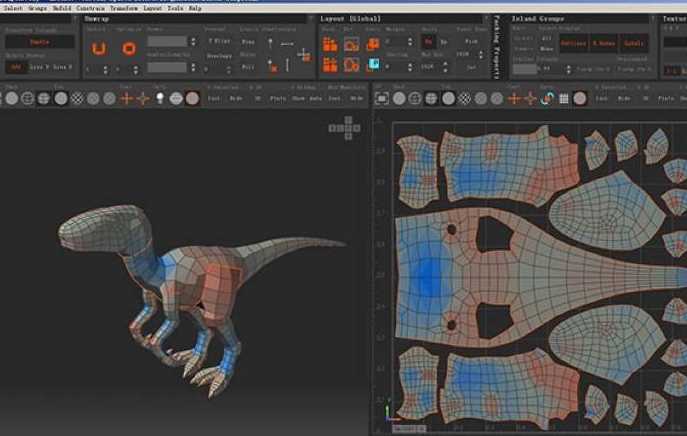Toggle Labels display in Island Groups
This screenshot has height=436, width=687.
point(634,43)
